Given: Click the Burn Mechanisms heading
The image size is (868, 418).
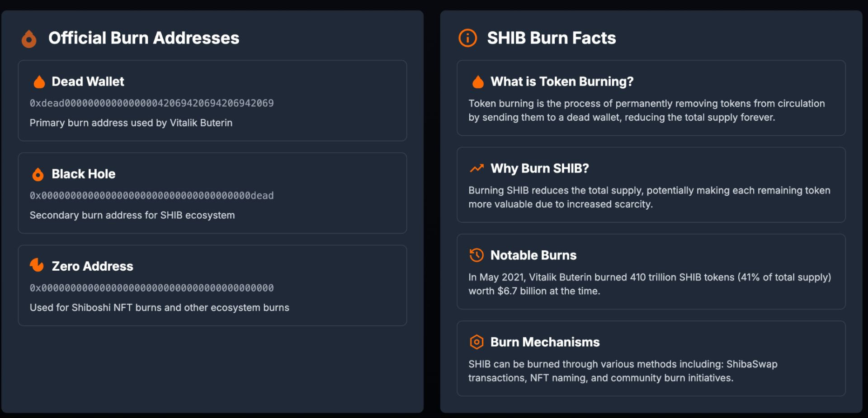Looking at the screenshot, I should [x=545, y=342].
